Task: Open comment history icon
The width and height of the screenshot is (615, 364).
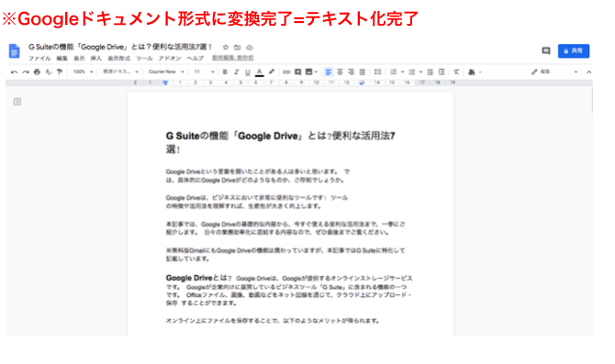Action: tap(546, 51)
